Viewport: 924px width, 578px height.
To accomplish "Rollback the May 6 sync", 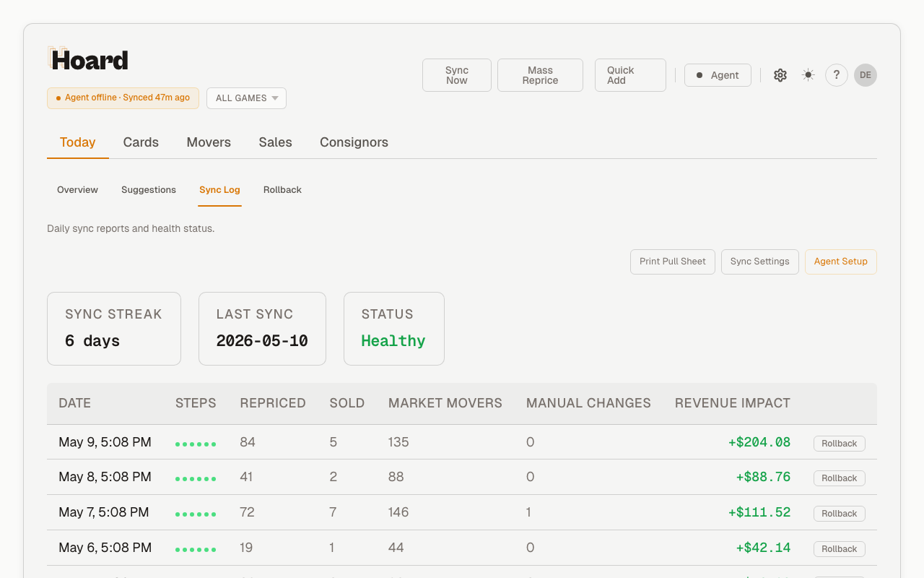I will click(840, 549).
